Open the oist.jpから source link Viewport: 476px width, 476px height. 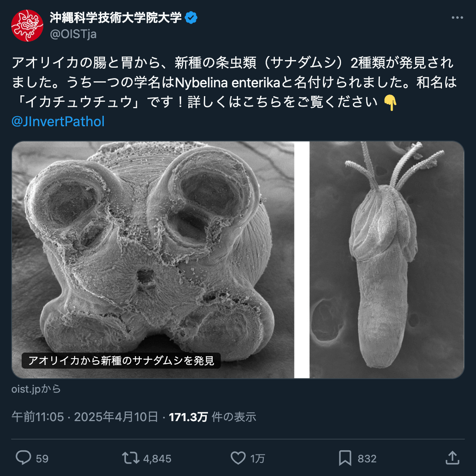36,389
